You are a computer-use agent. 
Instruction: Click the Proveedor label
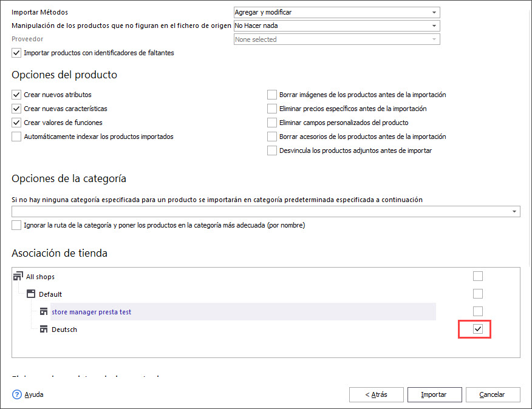(27, 39)
